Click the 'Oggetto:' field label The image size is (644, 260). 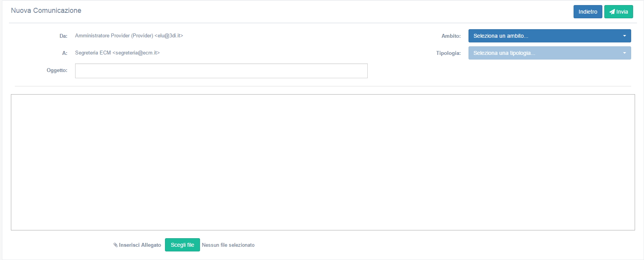57,70
